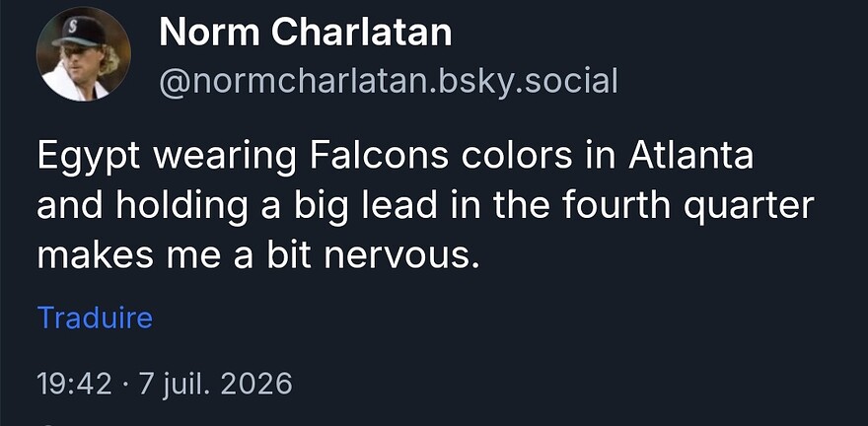The image size is (868, 426).
Task: Click the phrase fourth quarter in the post
Action: coord(688,206)
